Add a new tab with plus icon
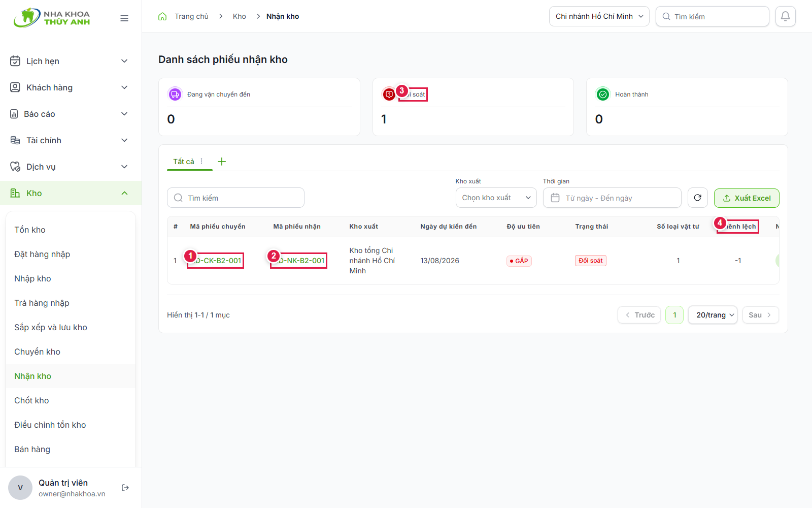This screenshot has width=812, height=508. [x=222, y=162]
